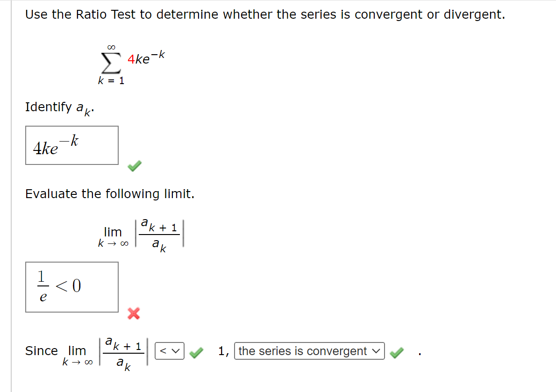Select the answer box containing 4ke^-k

tap(71, 145)
